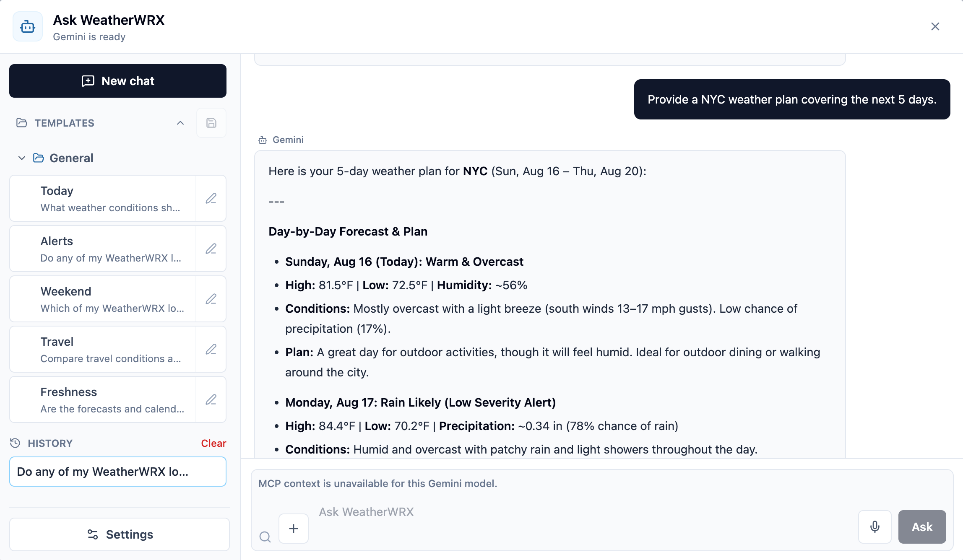The height and width of the screenshot is (560, 963).
Task: Click the plus attachment button
Action: pos(294,529)
